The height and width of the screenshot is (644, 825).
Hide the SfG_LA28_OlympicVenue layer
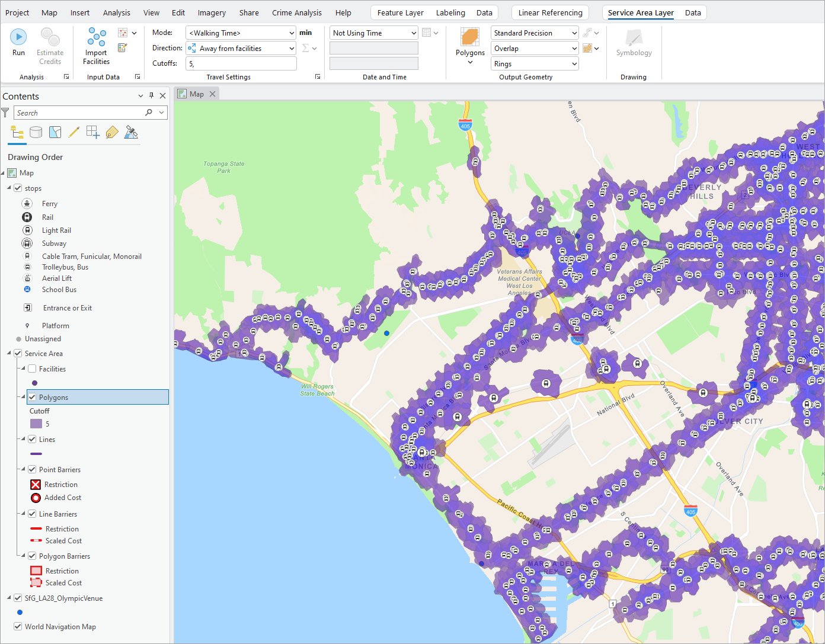click(18, 598)
